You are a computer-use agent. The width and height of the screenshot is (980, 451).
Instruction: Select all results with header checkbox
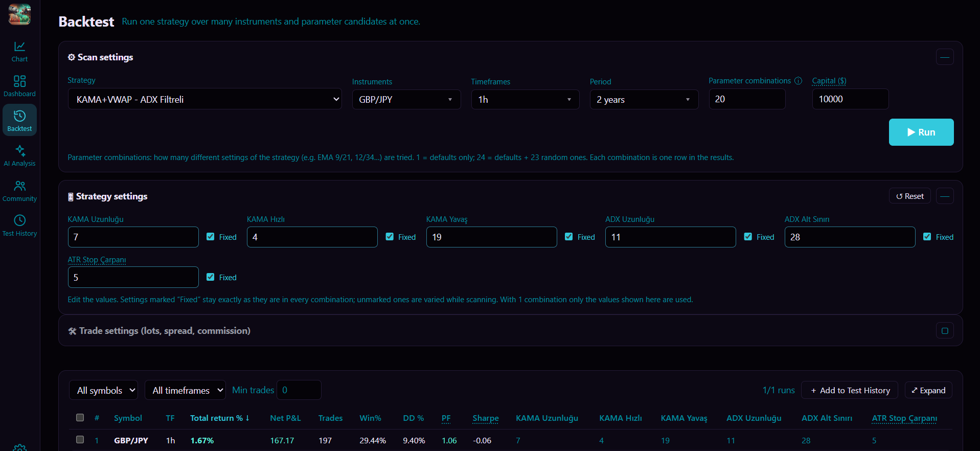80,417
